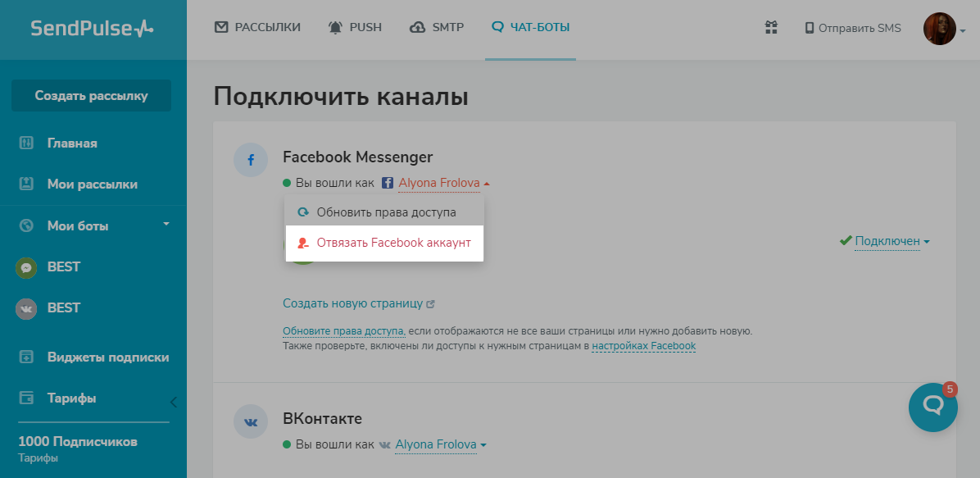Click the Главная sidebar icon
The height and width of the screenshot is (478, 980).
click(26, 143)
